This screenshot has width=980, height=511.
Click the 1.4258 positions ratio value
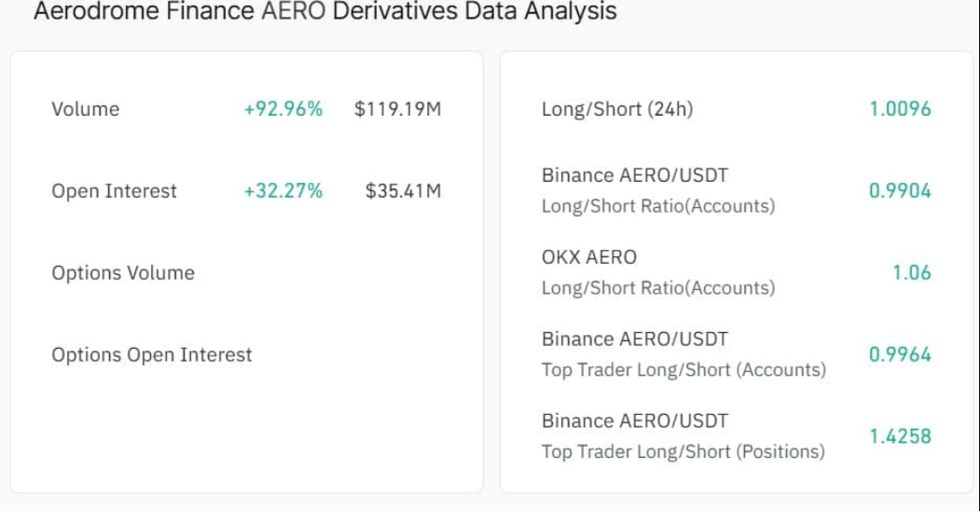pyautogui.click(x=900, y=436)
